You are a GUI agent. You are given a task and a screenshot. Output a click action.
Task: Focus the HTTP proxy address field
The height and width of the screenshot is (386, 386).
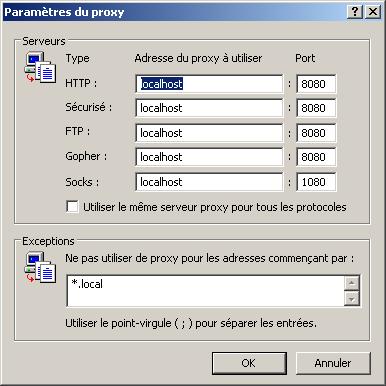point(209,84)
